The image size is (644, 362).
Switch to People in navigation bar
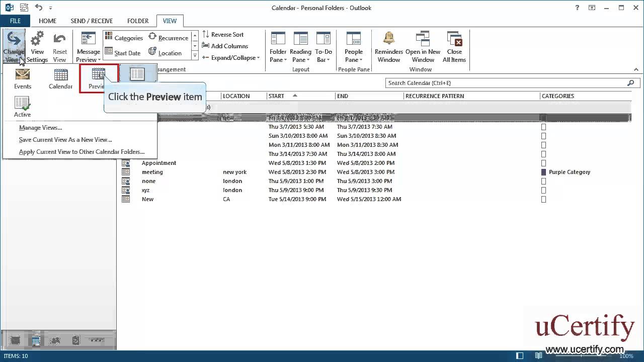55,340
